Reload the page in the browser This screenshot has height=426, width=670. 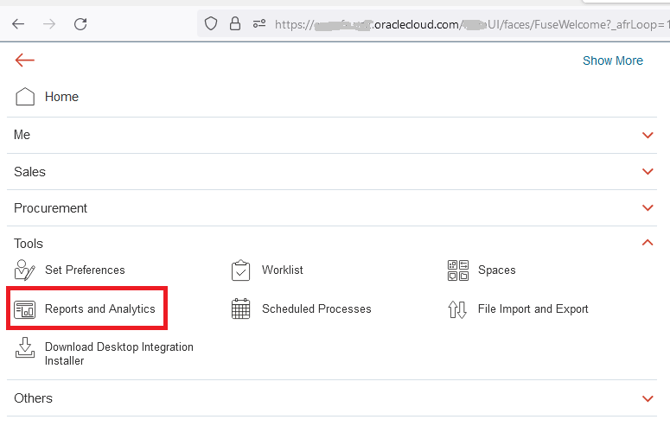[81, 23]
